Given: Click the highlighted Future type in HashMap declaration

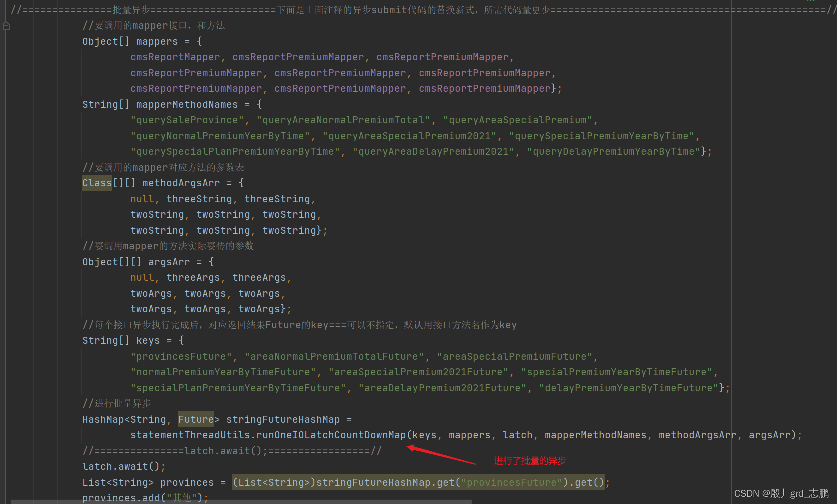Looking at the screenshot, I should 196,419.
